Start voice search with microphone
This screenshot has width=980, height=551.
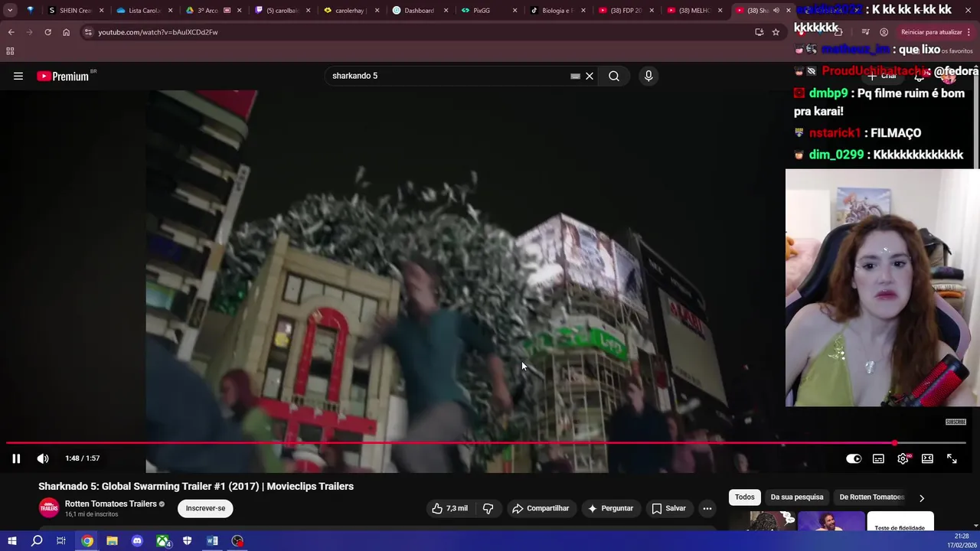648,76
